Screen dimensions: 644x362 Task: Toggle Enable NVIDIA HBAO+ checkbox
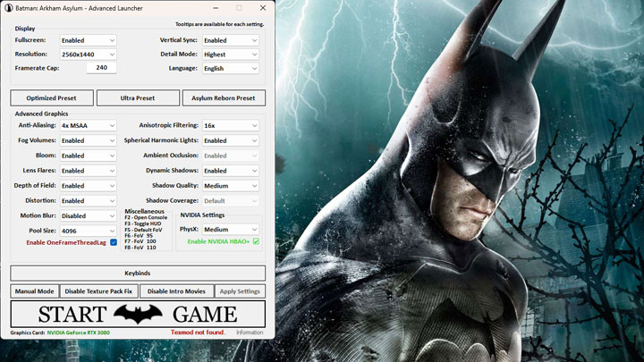point(257,241)
